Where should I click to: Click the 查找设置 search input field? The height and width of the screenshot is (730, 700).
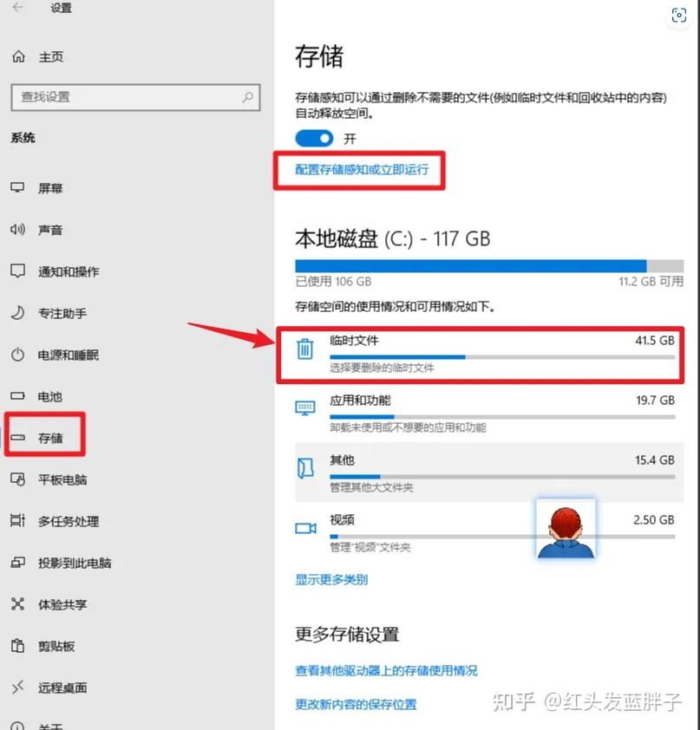click(x=135, y=97)
